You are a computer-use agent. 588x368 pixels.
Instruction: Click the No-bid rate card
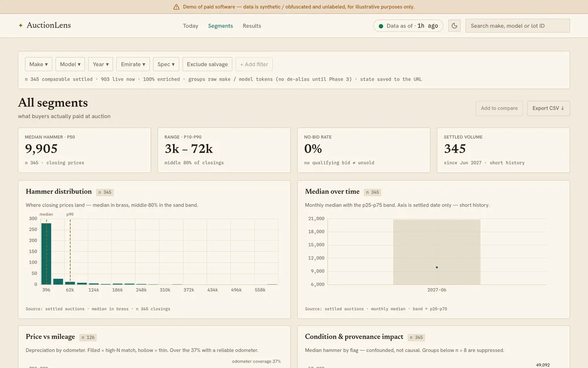click(x=364, y=150)
